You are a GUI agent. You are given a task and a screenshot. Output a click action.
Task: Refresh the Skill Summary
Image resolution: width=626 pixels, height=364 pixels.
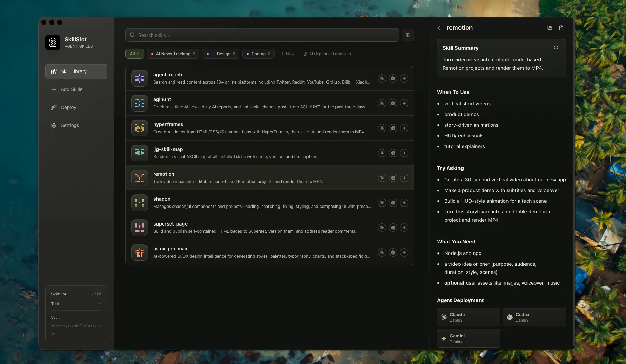[x=556, y=48]
